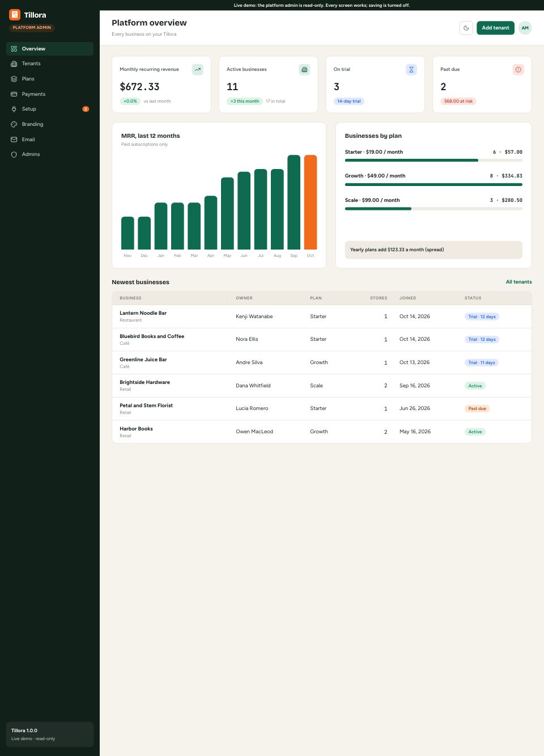This screenshot has width=544, height=756.
Task: Toggle dark mode with the moon button
Action: coord(466,28)
